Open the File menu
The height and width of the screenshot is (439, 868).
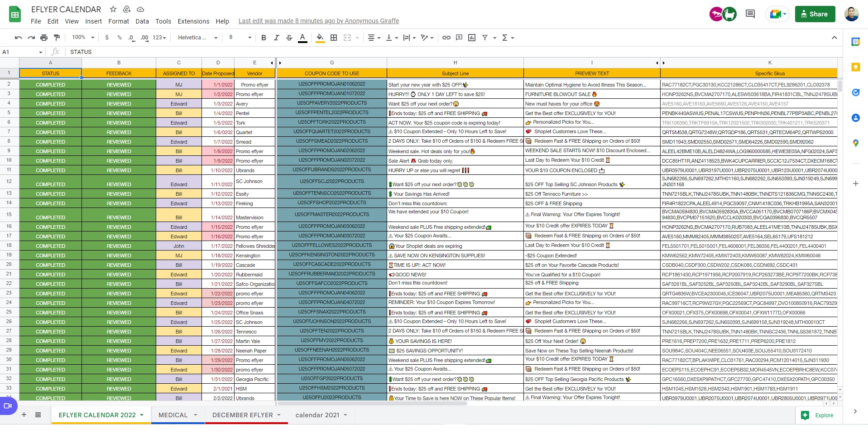[x=36, y=21]
